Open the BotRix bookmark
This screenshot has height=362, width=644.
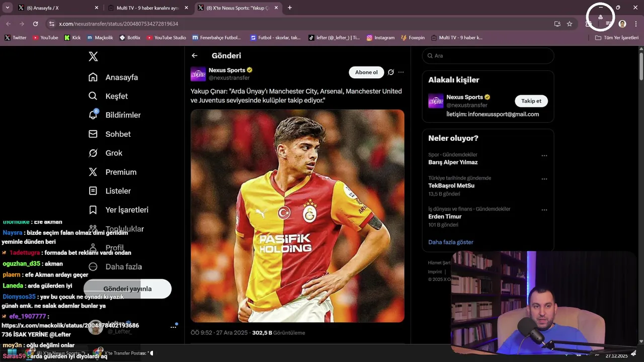[x=130, y=38]
